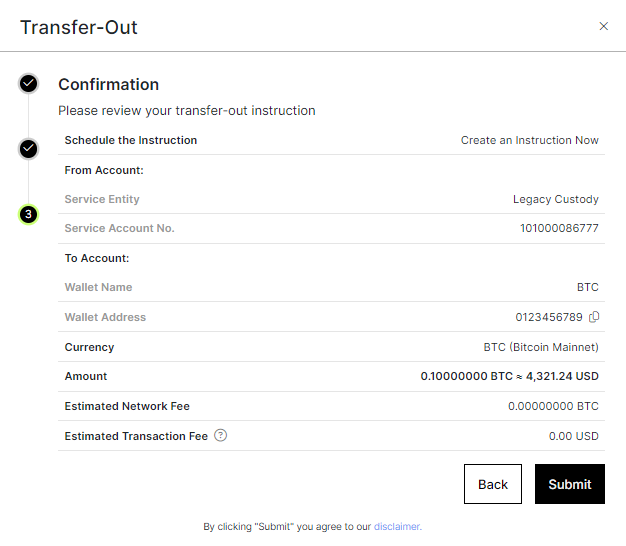Click the Estimated Network Fee value
The height and width of the screenshot is (546, 626).
click(x=553, y=406)
